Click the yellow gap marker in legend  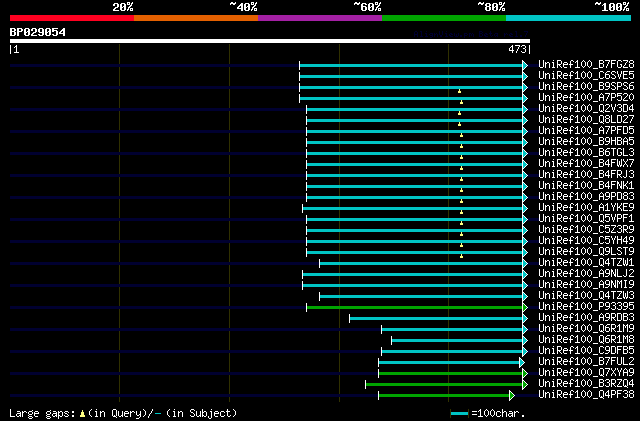[x=82, y=414]
